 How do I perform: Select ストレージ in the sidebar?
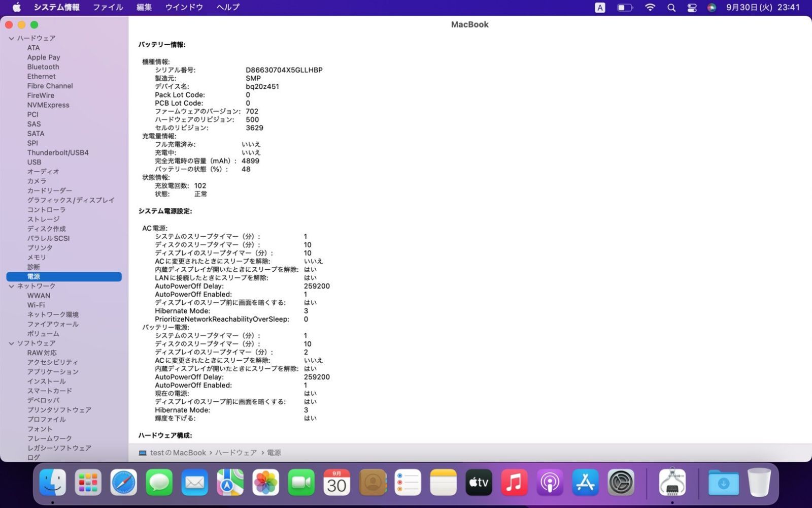[x=43, y=219]
